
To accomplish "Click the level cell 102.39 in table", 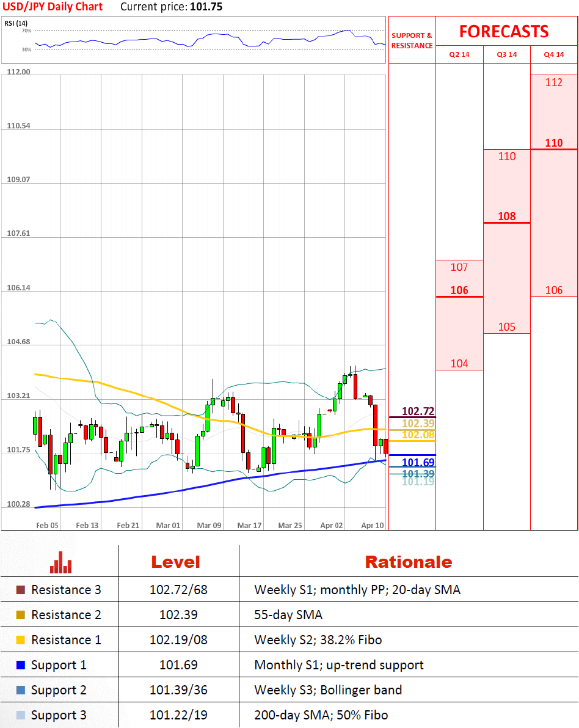I will pyautogui.click(x=178, y=615).
